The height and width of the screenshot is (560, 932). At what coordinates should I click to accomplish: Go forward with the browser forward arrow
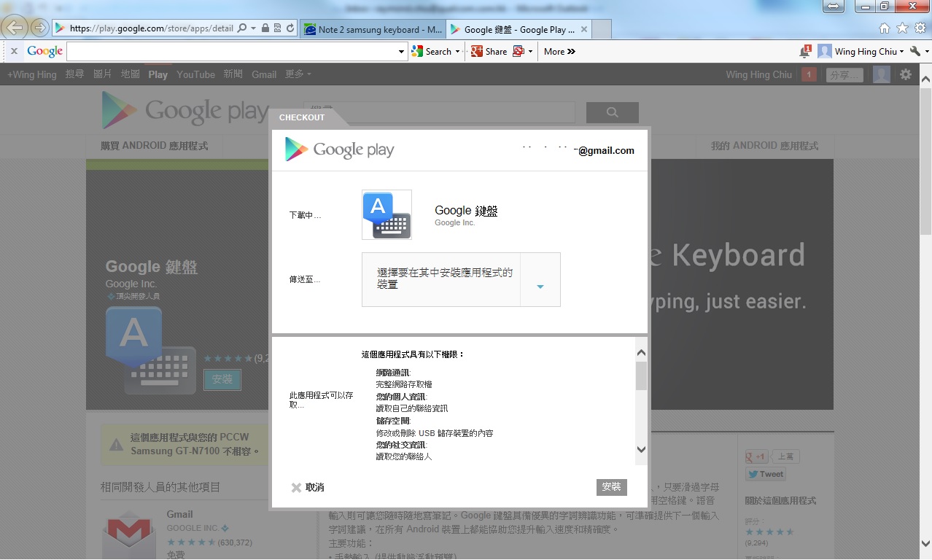(39, 28)
